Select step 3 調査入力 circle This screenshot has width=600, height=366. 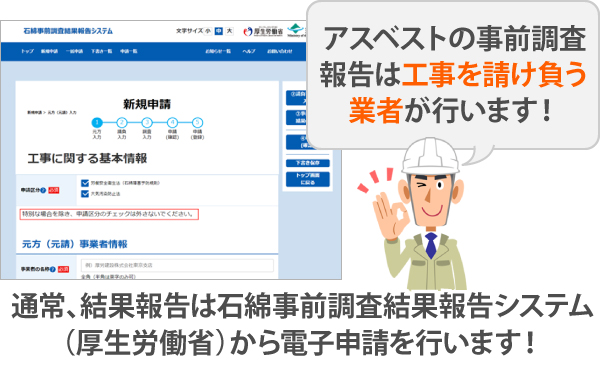[147, 123]
